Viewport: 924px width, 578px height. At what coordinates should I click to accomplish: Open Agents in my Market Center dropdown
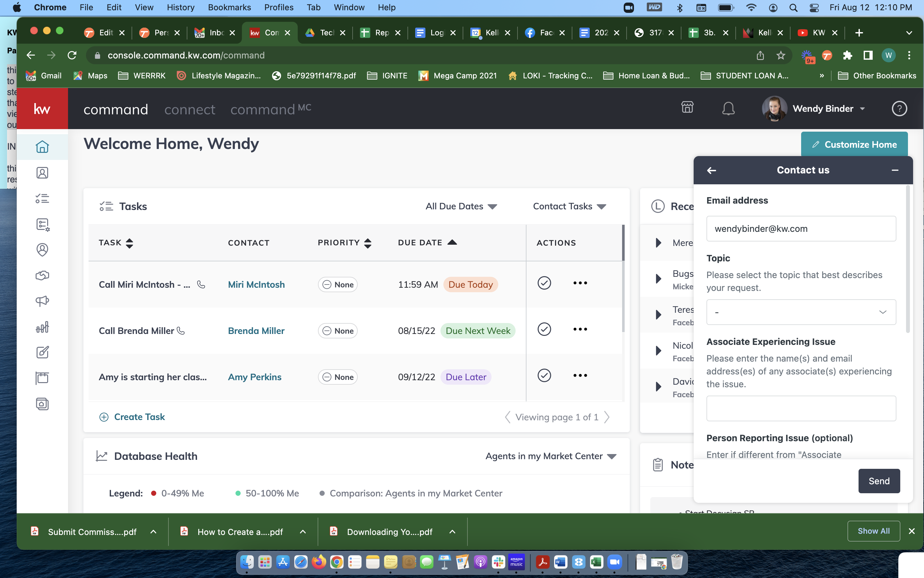point(551,456)
